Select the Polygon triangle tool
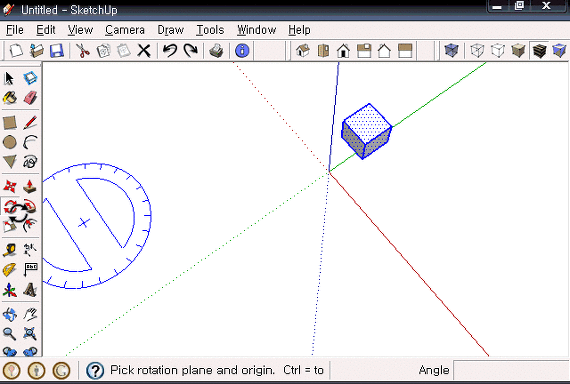Screen dimensions: 570x384 (9, 162)
